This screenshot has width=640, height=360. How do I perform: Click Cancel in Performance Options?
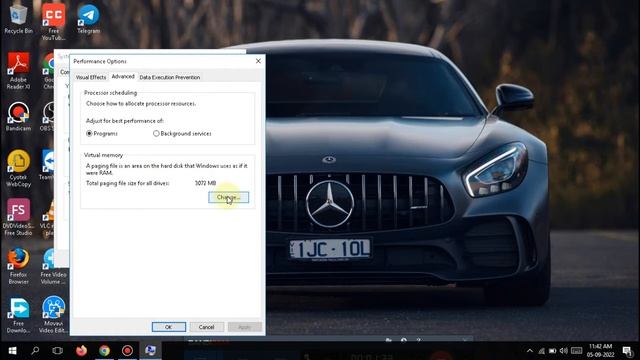point(207,327)
